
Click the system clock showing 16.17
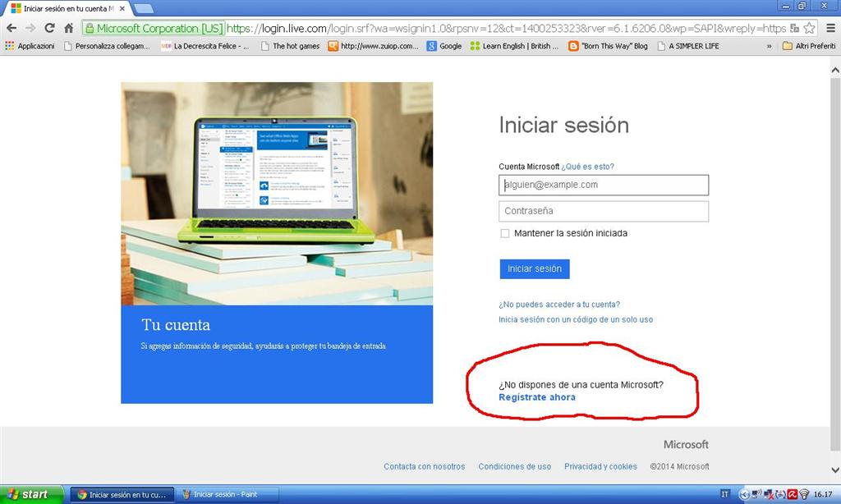coord(823,494)
